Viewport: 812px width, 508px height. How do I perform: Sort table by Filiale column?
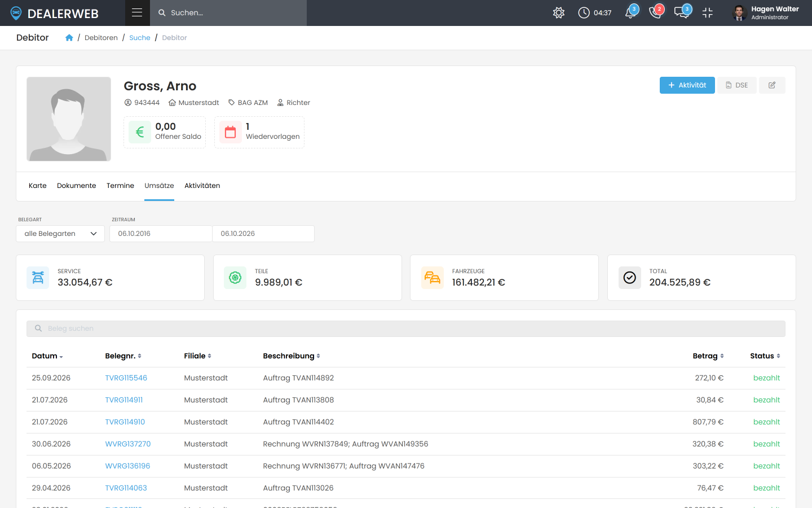[x=197, y=356]
